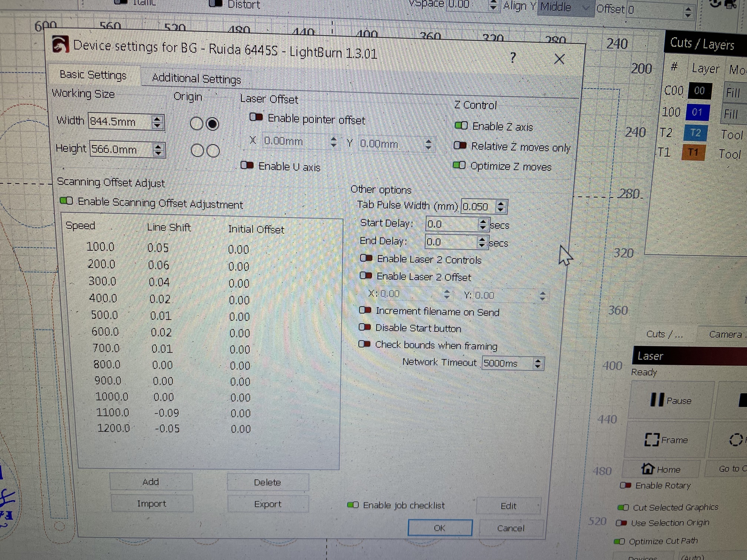
Task: Click Tab Pulse Width stepper arrows
Action: click(501, 207)
